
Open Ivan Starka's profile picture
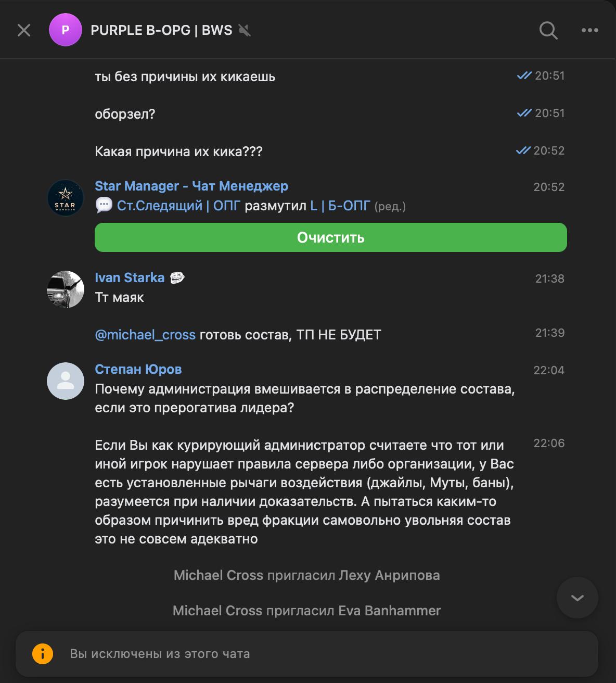pos(66,289)
